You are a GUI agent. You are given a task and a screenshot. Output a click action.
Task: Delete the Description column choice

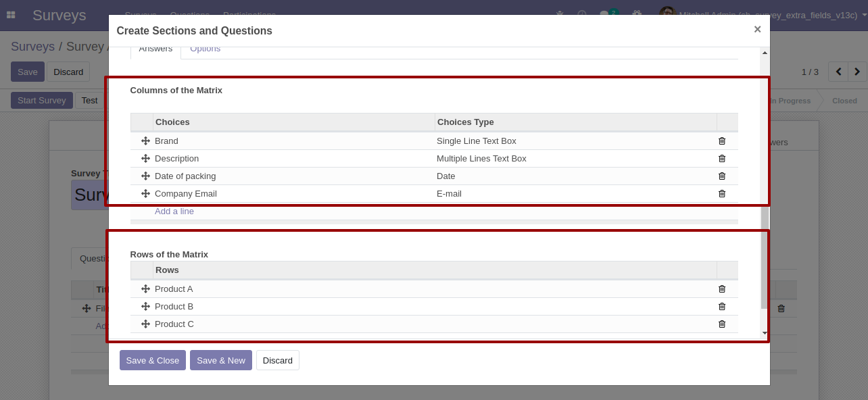[x=721, y=159]
